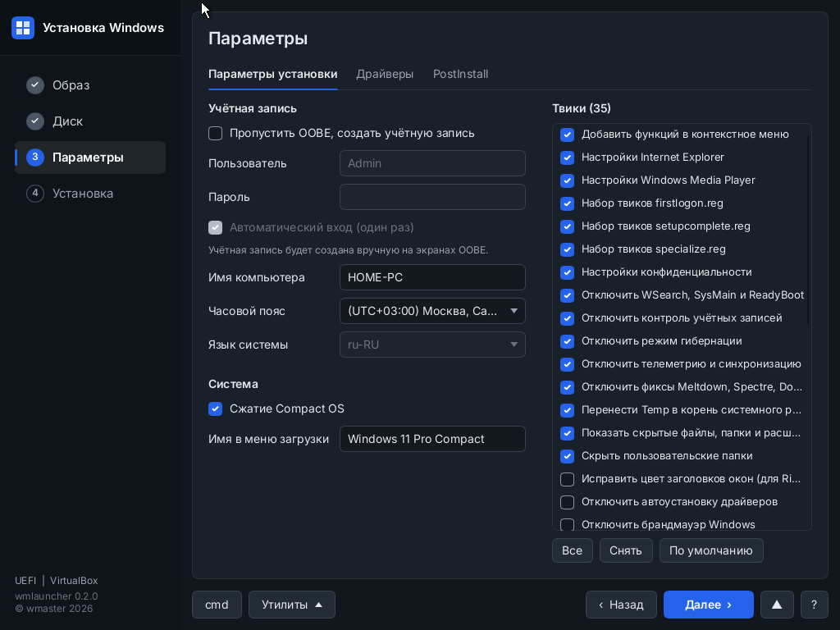
Task: Click the Назад button
Action: click(x=622, y=605)
